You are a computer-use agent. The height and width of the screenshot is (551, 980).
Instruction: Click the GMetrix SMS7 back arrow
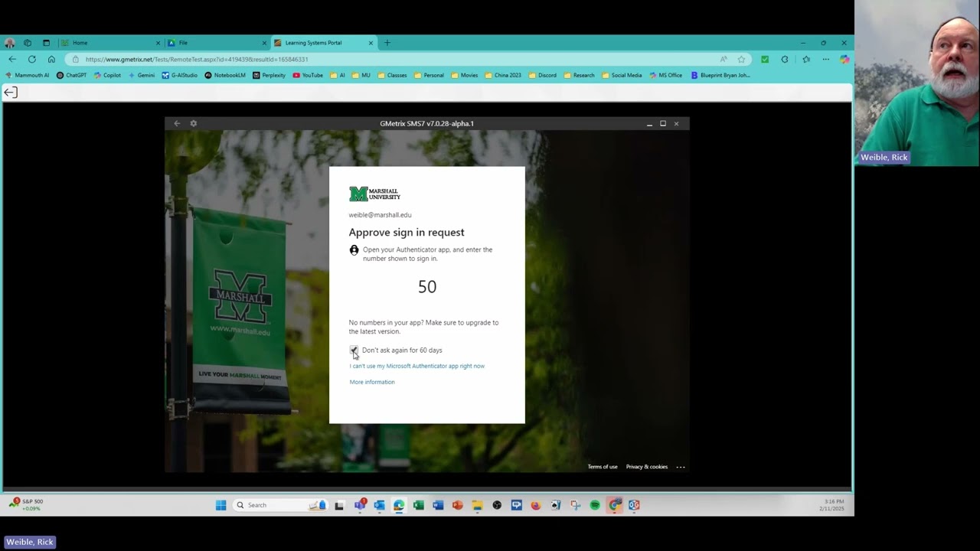[177, 123]
